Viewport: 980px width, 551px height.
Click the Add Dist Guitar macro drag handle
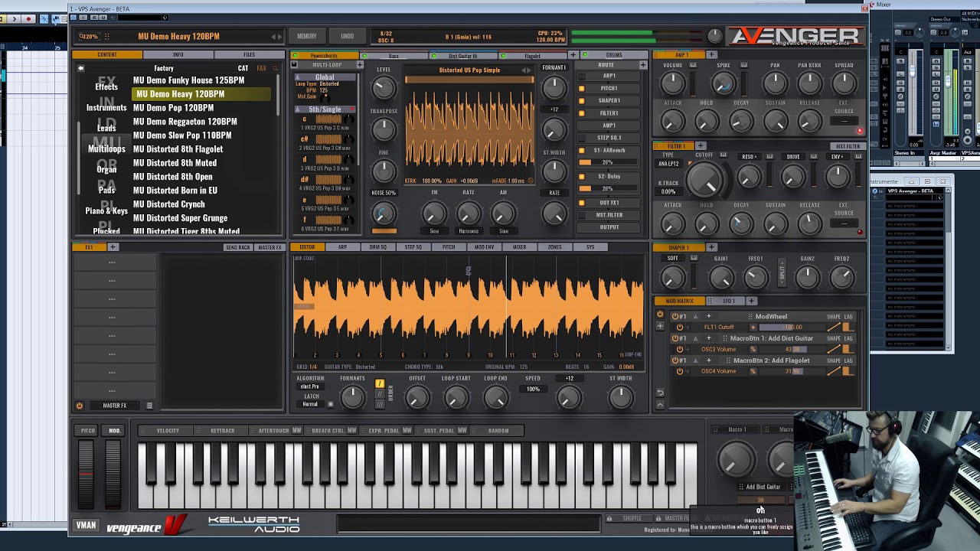click(741, 487)
